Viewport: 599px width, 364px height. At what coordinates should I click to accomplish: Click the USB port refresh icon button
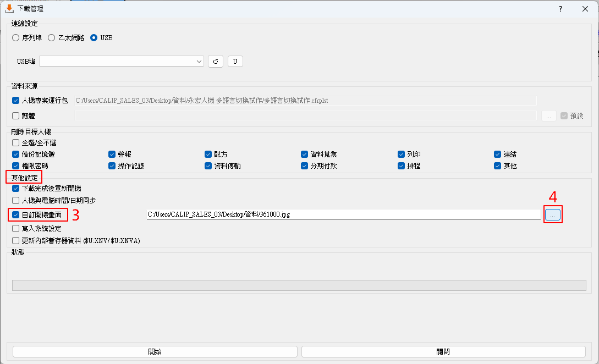(216, 62)
